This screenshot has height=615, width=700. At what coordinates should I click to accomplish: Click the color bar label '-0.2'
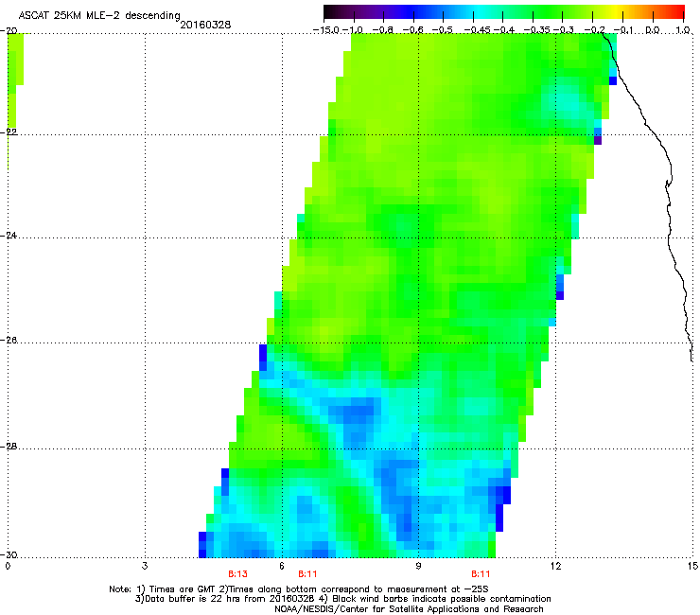point(594,30)
